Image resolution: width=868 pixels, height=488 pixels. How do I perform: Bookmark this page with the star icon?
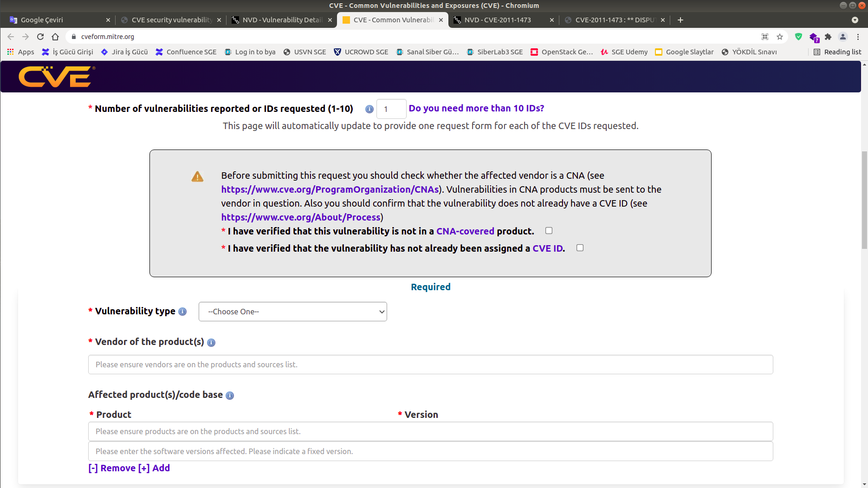[x=780, y=37]
